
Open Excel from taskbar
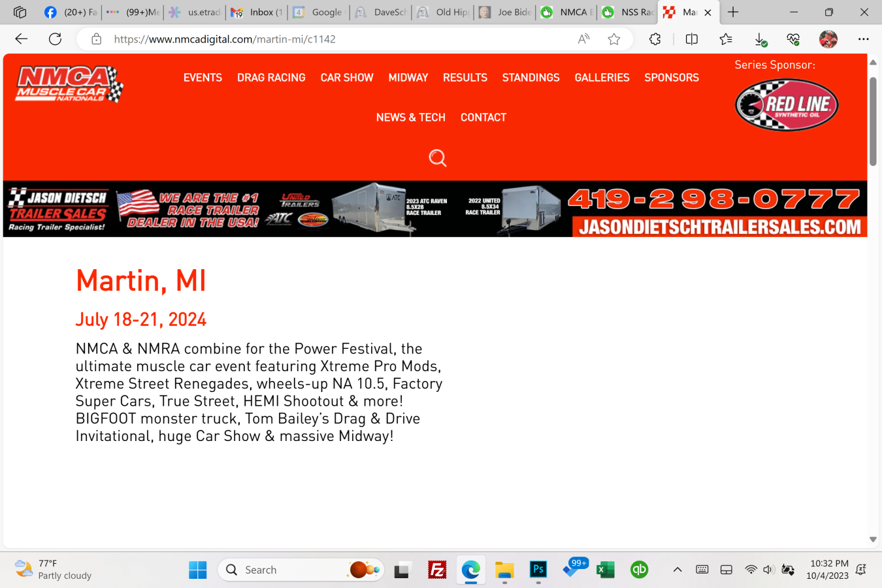606,570
